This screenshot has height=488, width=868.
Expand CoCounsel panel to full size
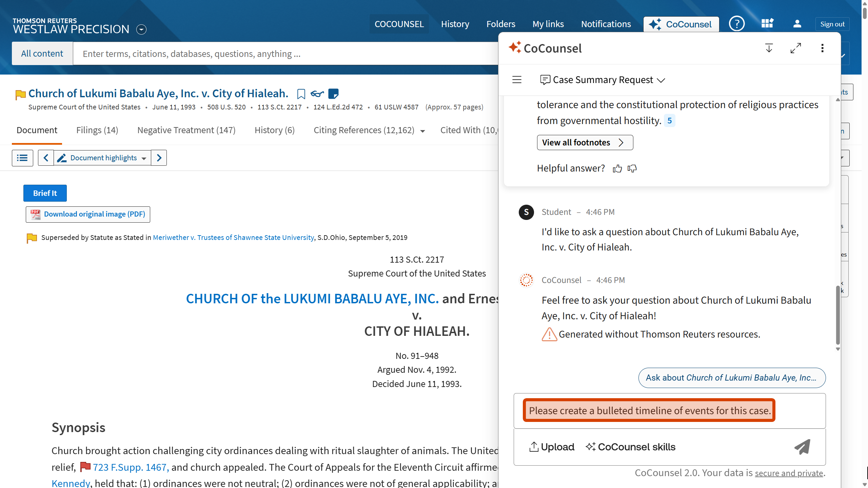pyautogui.click(x=795, y=48)
